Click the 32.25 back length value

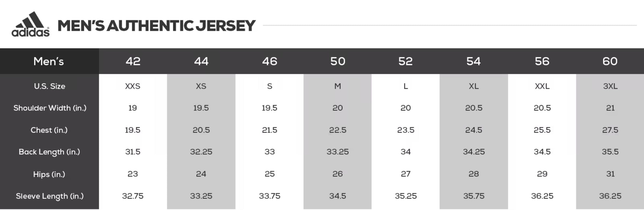click(x=201, y=152)
